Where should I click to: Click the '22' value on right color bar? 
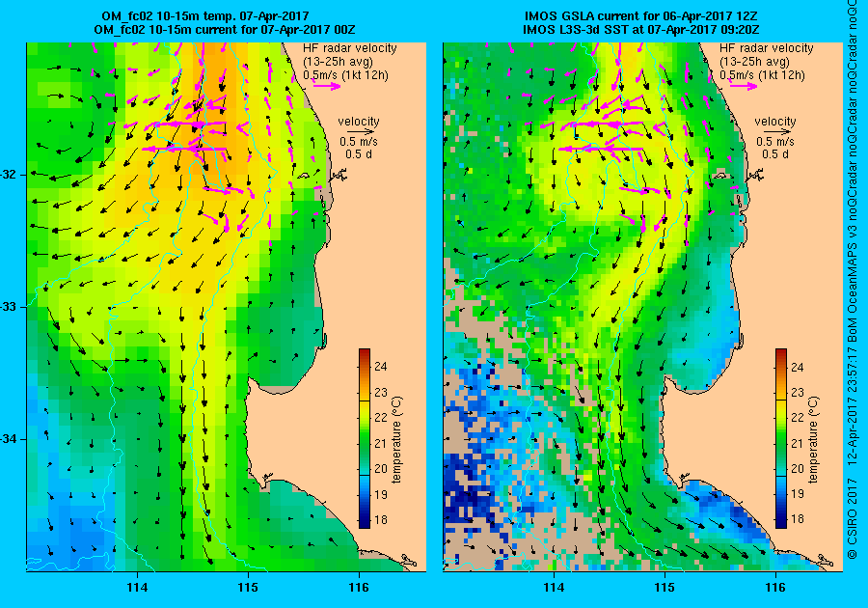tap(798, 418)
